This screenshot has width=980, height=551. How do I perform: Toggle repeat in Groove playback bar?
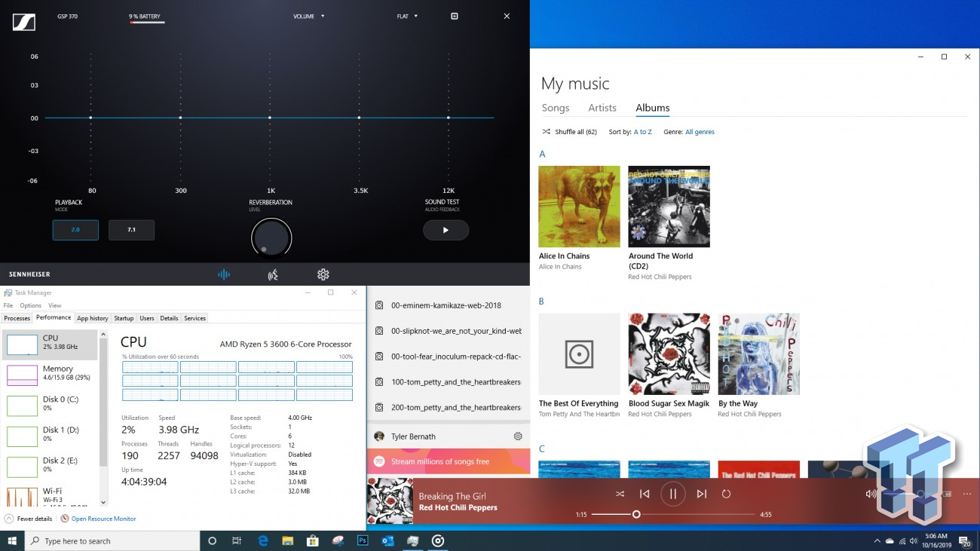727,494
